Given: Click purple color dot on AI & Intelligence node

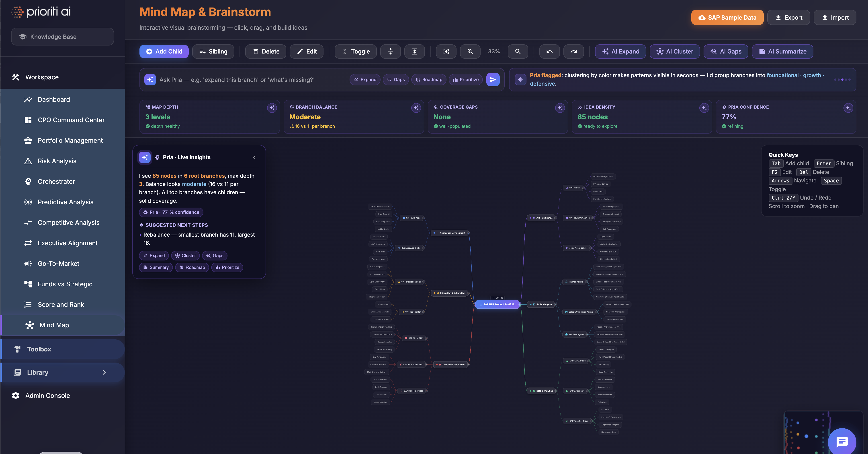Looking at the screenshot, I should [531, 218].
